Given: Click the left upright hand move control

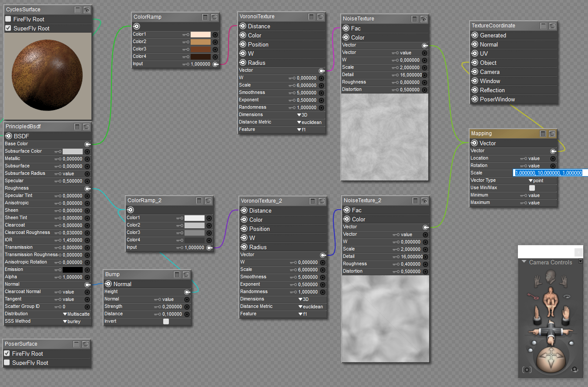Looking at the screenshot, I should (537, 315).
